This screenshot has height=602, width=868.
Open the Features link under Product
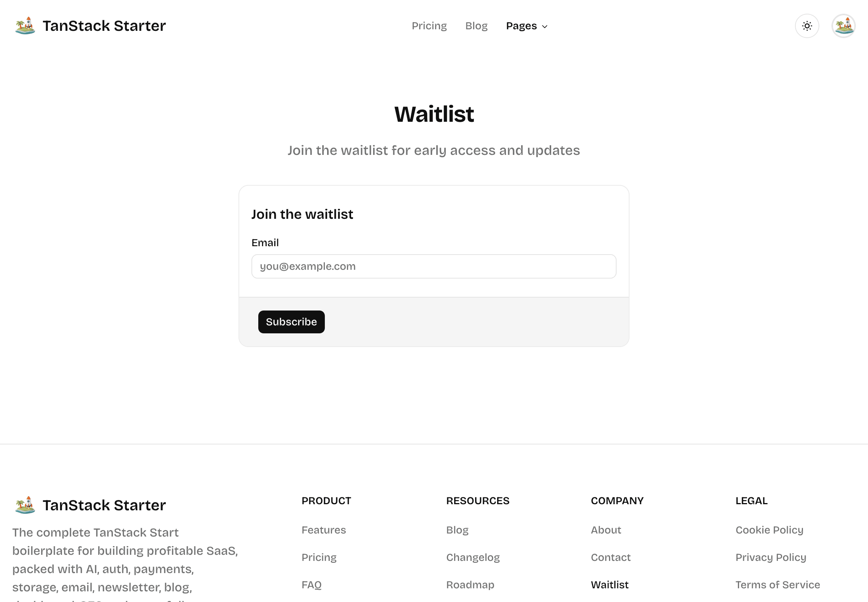[324, 530]
